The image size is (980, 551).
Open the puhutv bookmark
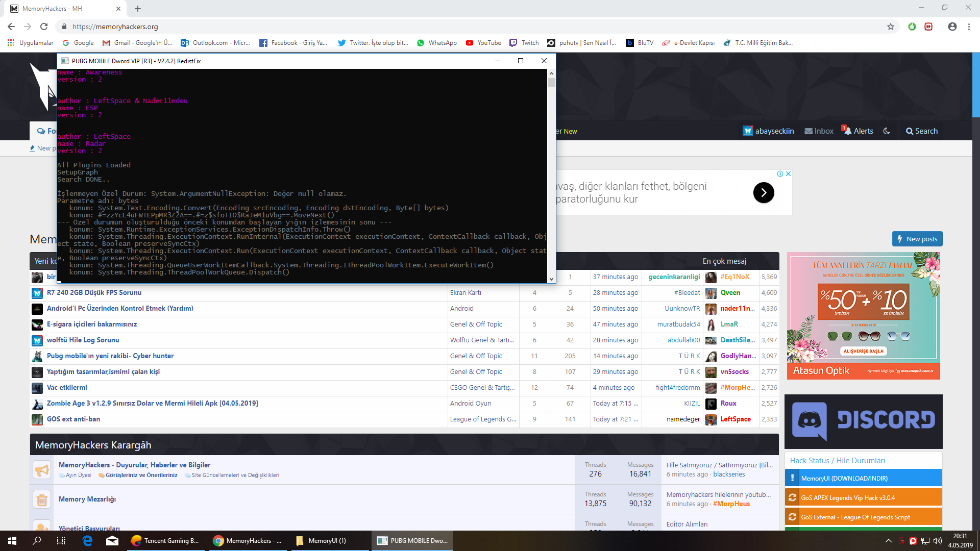(x=582, y=43)
